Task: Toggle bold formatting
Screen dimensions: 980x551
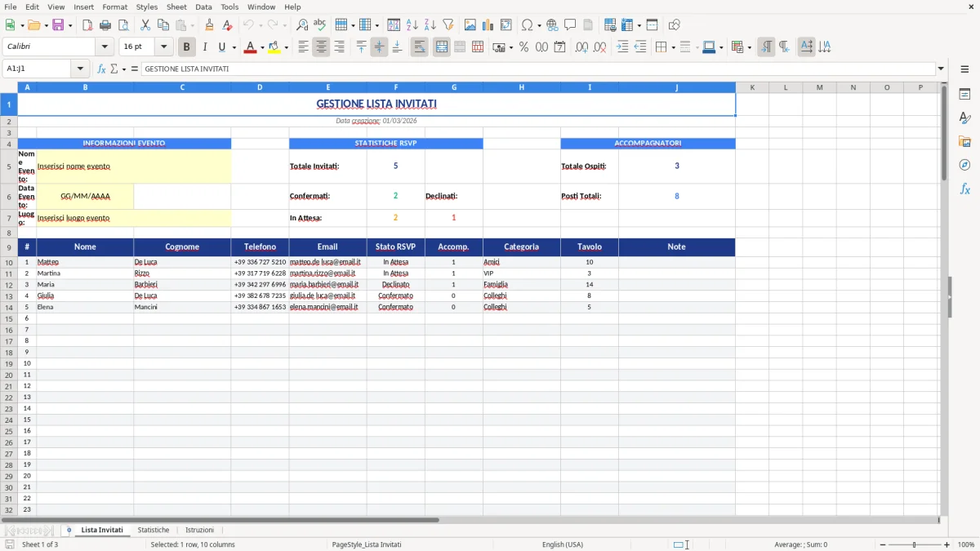Action: tap(186, 47)
